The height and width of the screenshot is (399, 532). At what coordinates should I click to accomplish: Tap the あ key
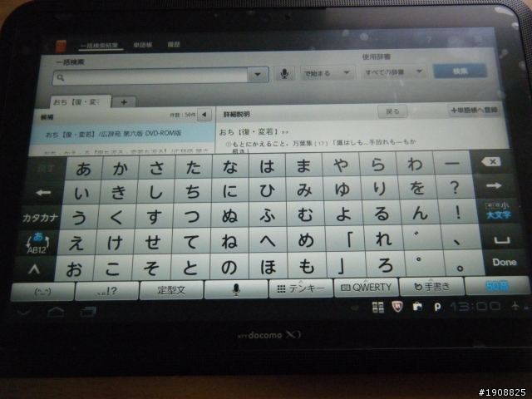coord(83,169)
